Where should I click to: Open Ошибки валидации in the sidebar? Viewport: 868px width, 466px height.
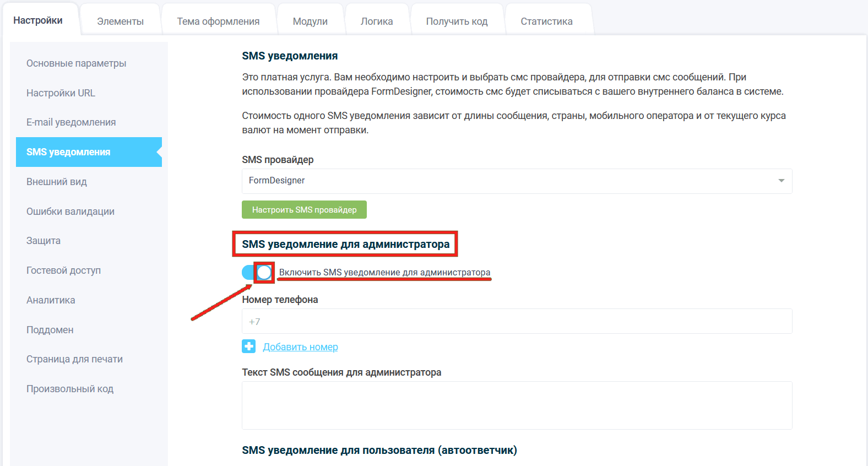tap(70, 212)
